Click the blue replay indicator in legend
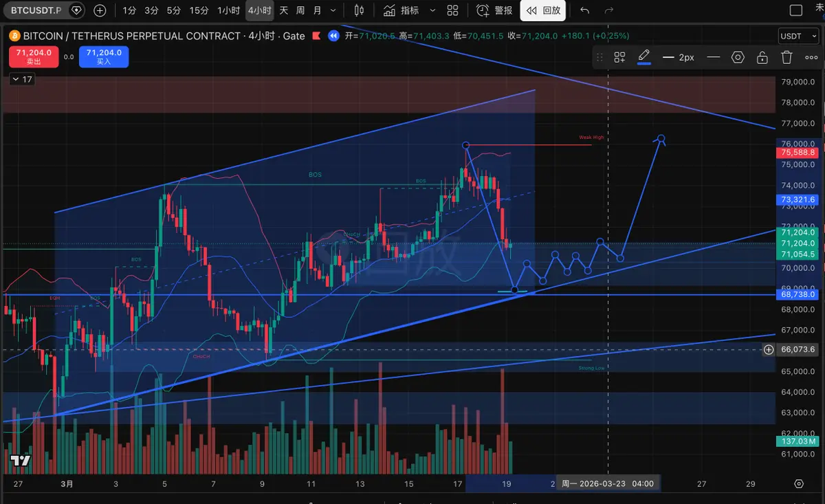The image size is (825, 504). coord(333,36)
